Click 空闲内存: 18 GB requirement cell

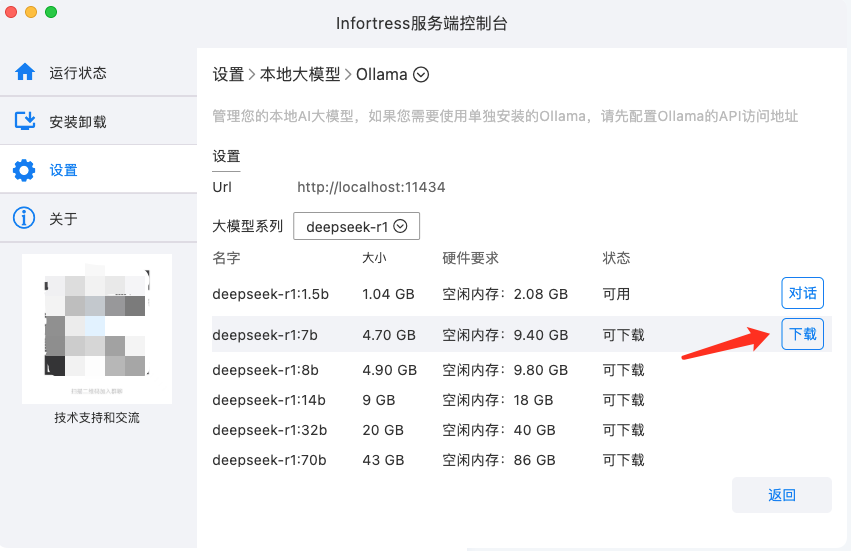pyautogui.click(x=498, y=400)
